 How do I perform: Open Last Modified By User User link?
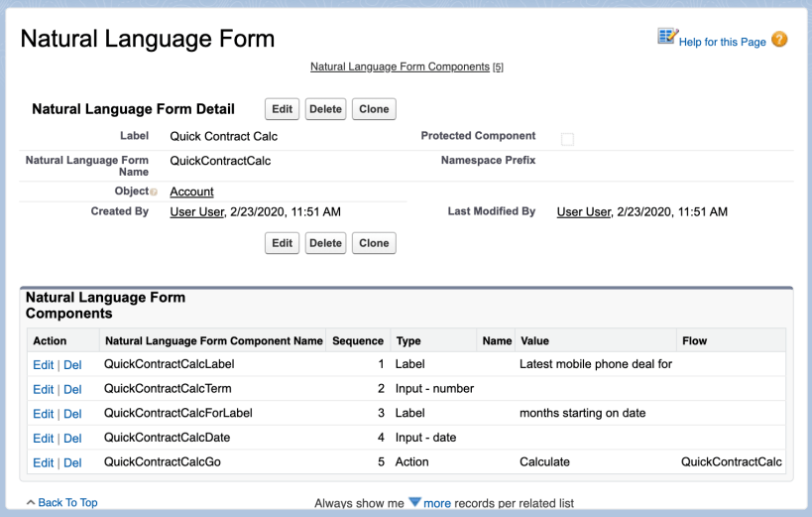584,211
